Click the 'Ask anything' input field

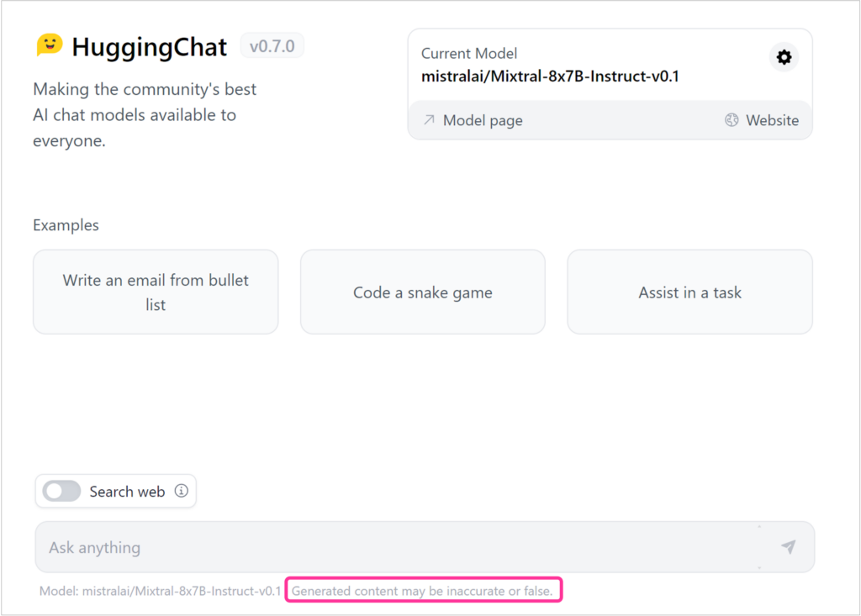[x=336, y=546]
